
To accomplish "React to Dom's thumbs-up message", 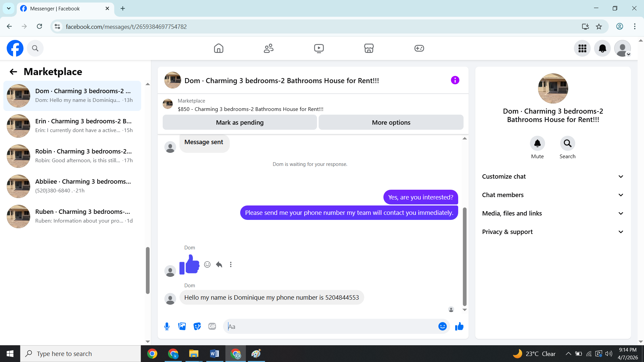I will 207,264.
